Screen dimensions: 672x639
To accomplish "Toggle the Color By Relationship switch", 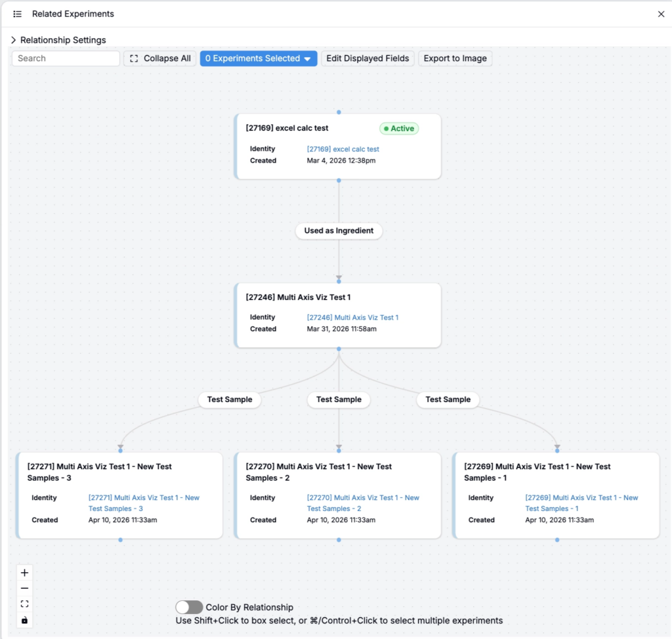I will pyautogui.click(x=189, y=608).
